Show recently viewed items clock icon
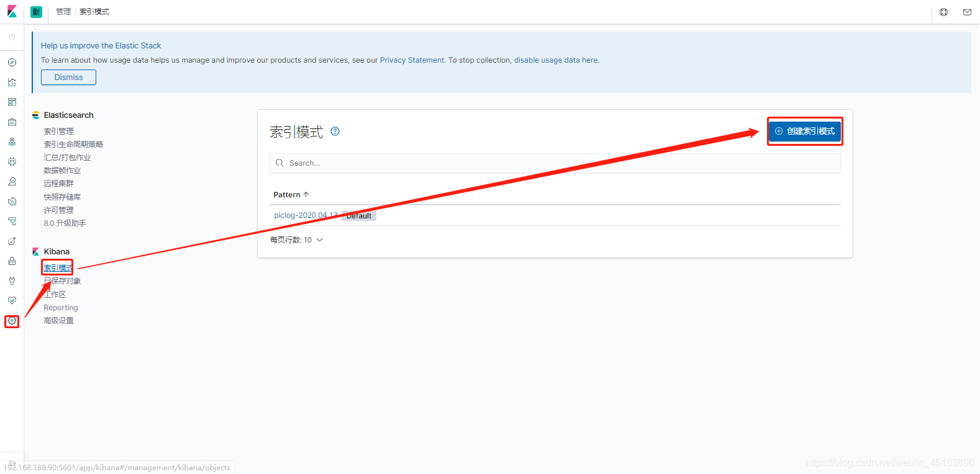980x474 pixels. pyautogui.click(x=12, y=37)
